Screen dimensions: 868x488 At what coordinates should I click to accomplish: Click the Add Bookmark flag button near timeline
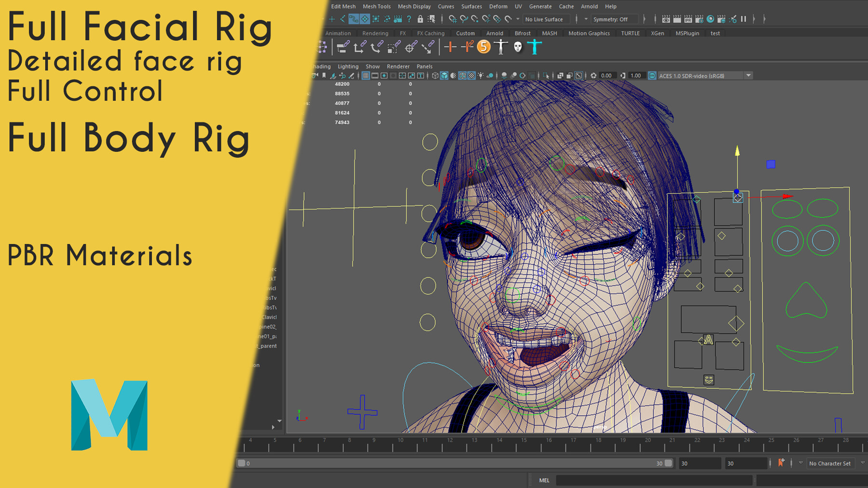[781, 462]
